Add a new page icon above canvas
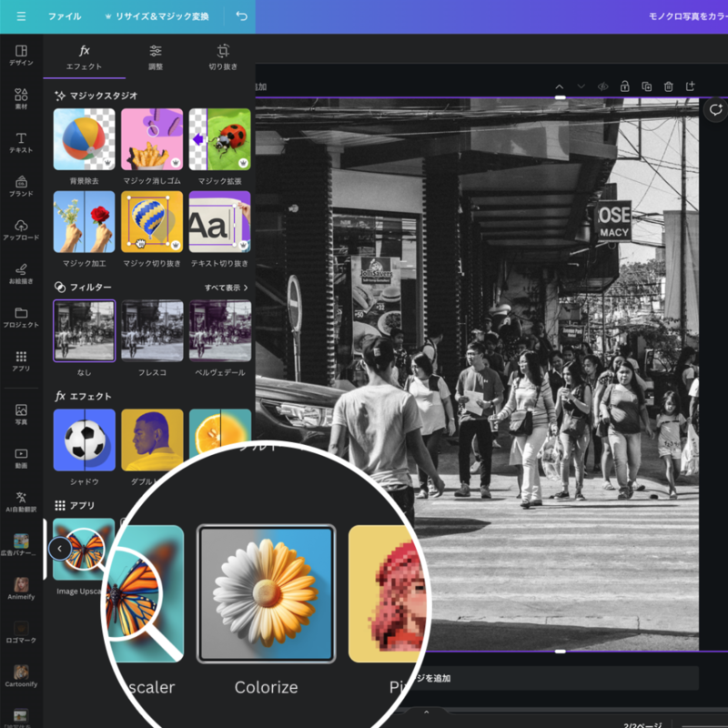Image resolution: width=728 pixels, height=728 pixels. [x=691, y=86]
